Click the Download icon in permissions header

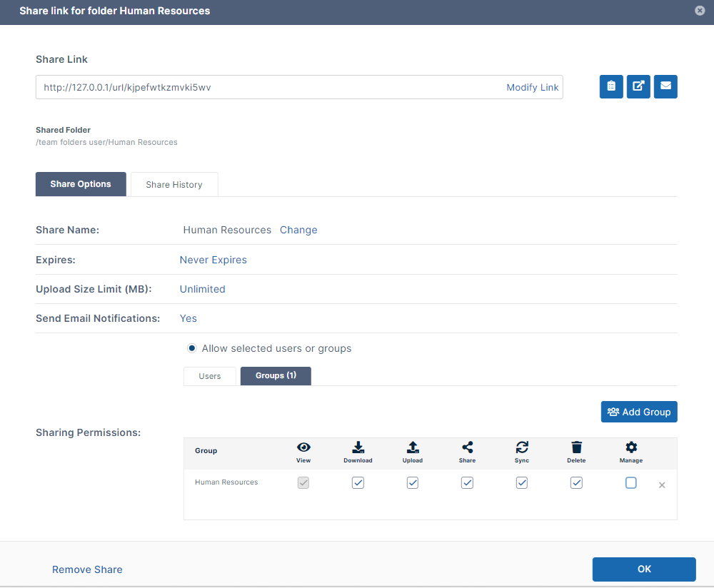[358, 447]
